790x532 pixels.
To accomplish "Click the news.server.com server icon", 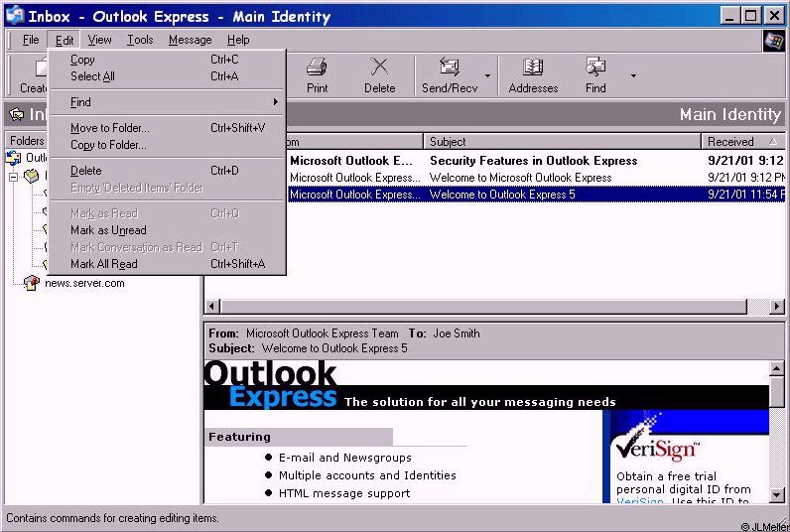I will (x=31, y=283).
